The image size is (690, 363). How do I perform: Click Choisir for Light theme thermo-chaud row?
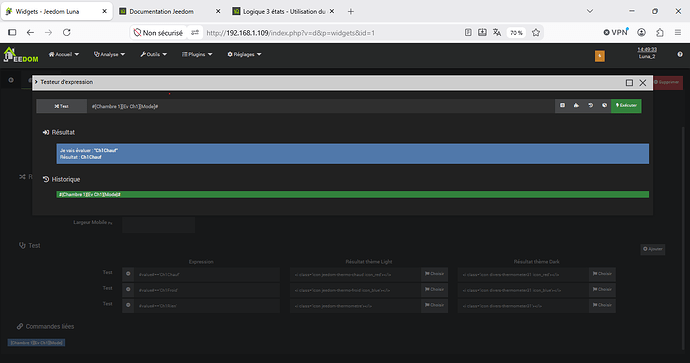coord(434,274)
